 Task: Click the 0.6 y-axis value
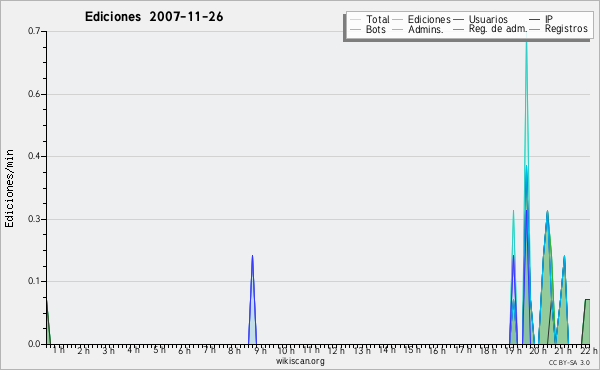[34, 94]
